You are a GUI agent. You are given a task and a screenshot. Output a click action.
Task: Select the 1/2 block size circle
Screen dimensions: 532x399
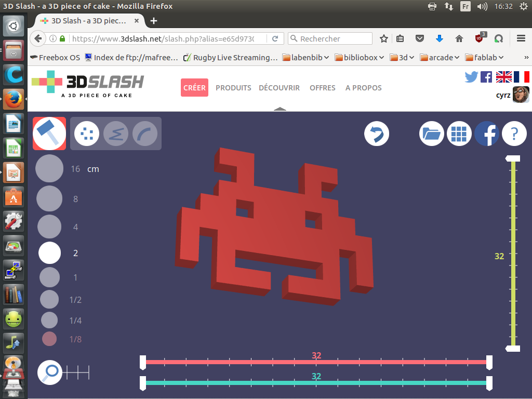click(x=49, y=300)
